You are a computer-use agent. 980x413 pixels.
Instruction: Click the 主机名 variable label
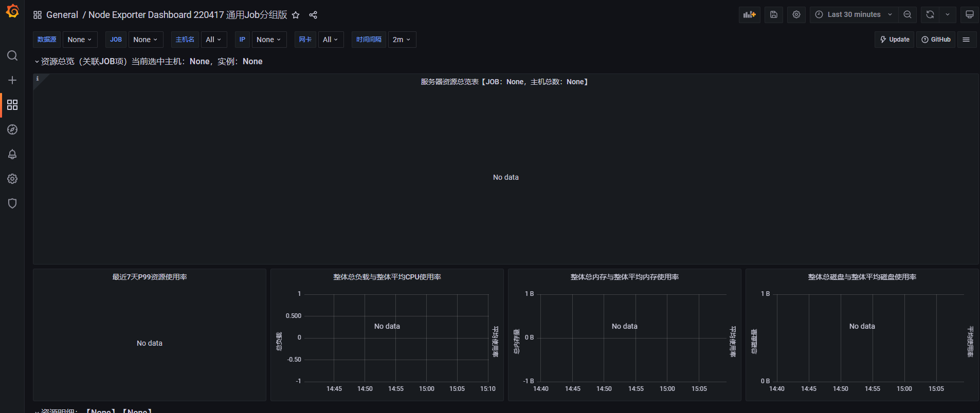tap(185, 40)
